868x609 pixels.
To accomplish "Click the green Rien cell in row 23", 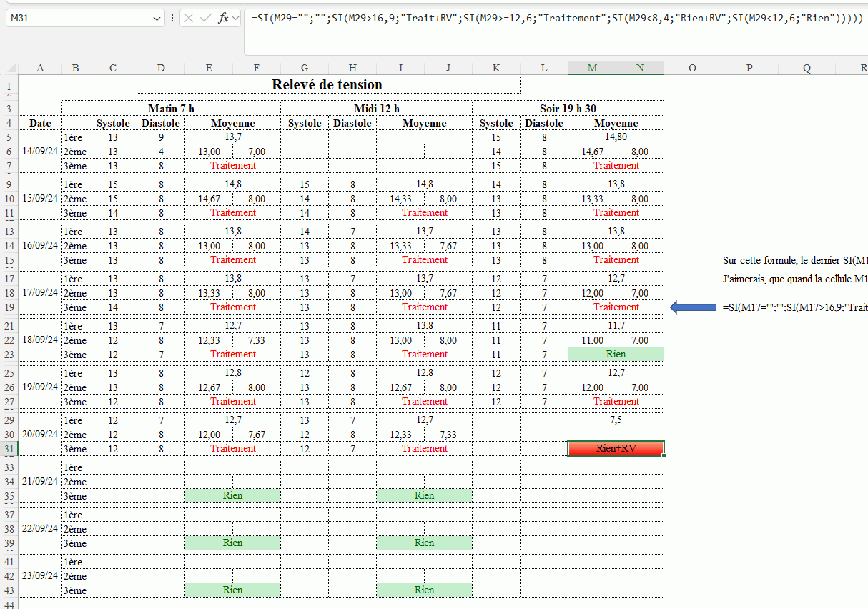I will [x=616, y=354].
